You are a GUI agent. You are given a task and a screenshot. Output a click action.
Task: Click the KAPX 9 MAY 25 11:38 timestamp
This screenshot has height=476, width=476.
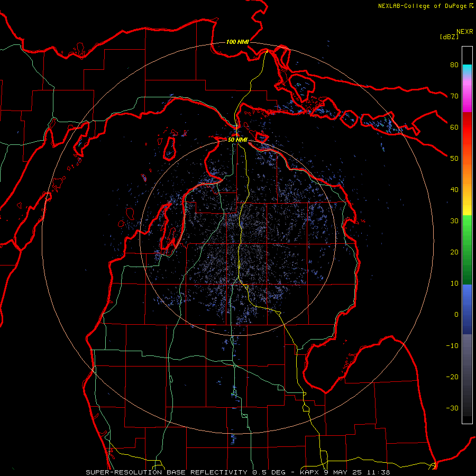coord(345,472)
